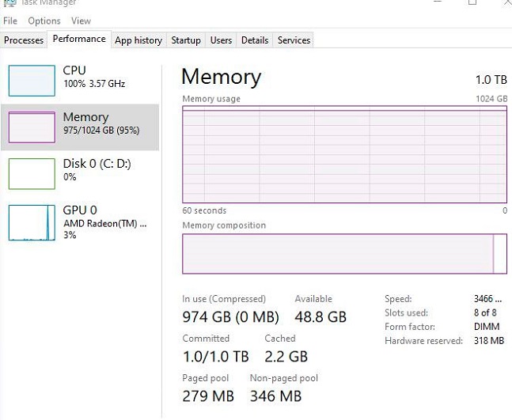Select the CPU usage graph thumbnail
The height and width of the screenshot is (420, 512).
tap(32, 80)
